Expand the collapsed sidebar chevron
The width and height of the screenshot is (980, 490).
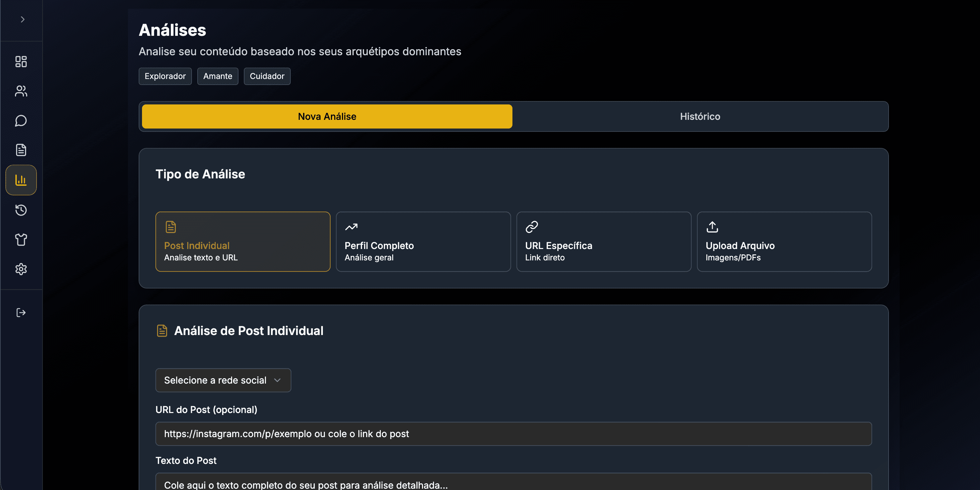(22, 19)
